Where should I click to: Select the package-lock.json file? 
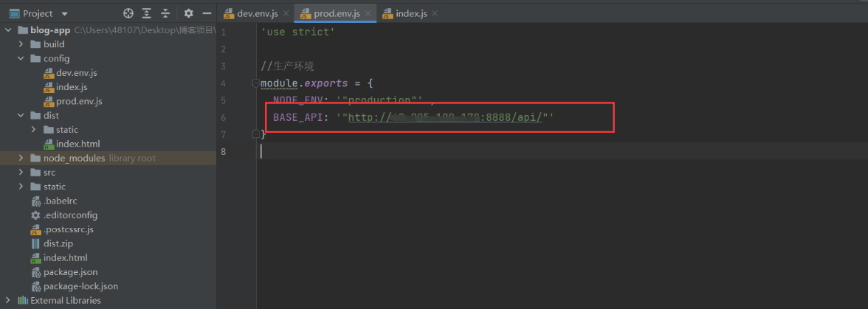point(81,286)
